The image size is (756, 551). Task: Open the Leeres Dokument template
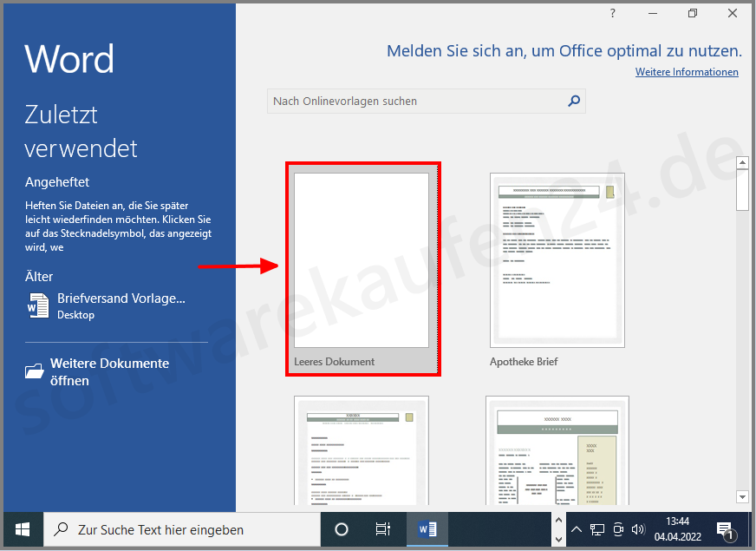tap(362, 260)
